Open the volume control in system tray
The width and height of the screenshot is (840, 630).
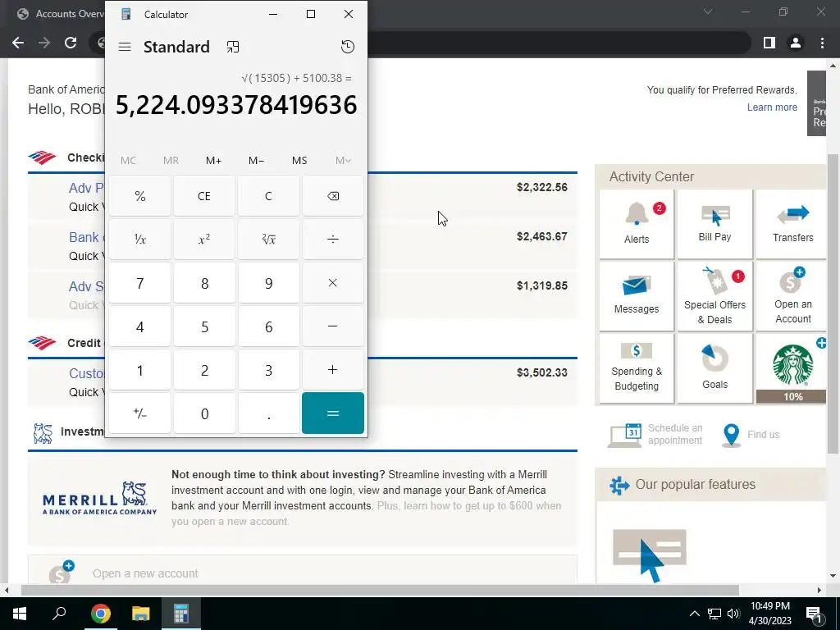pos(733,614)
